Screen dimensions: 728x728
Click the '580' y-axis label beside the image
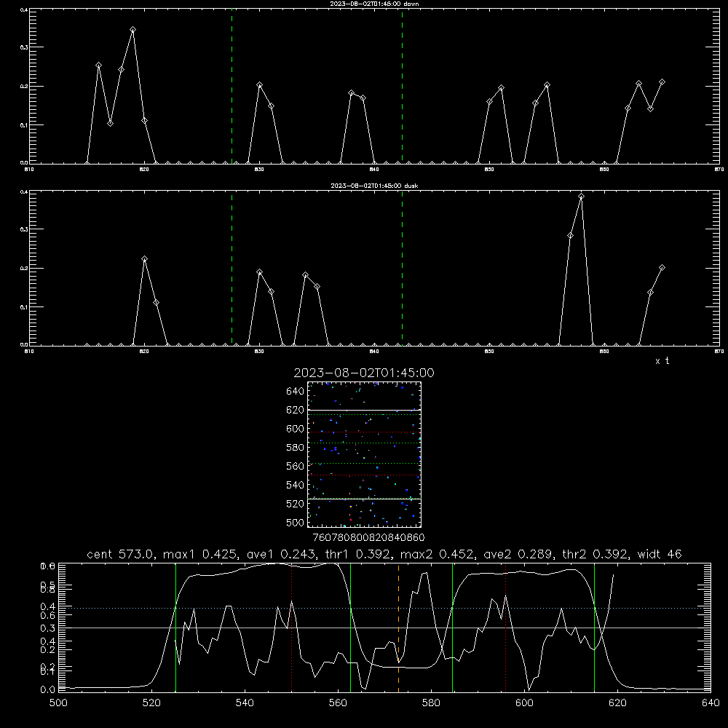point(295,448)
